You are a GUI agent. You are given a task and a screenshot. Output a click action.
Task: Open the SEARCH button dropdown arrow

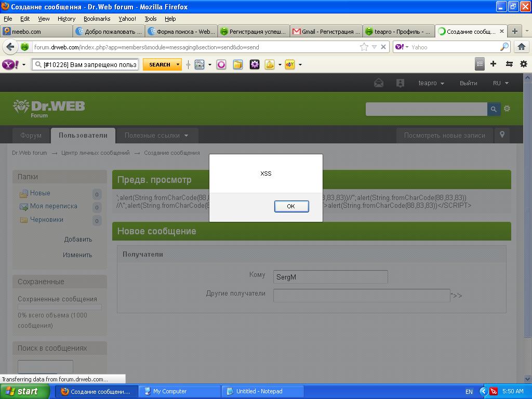pyautogui.click(x=178, y=64)
